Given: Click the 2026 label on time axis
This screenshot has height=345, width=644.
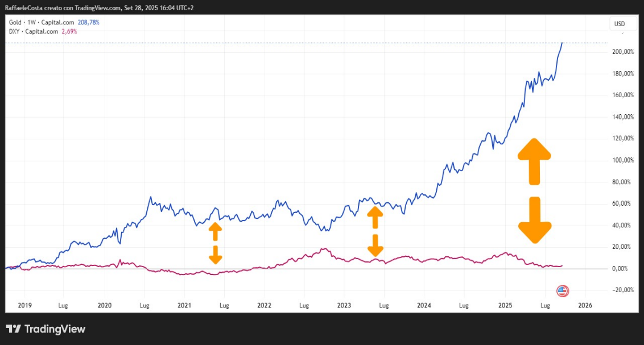Looking at the screenshot, I should click(x=585, y=305).
